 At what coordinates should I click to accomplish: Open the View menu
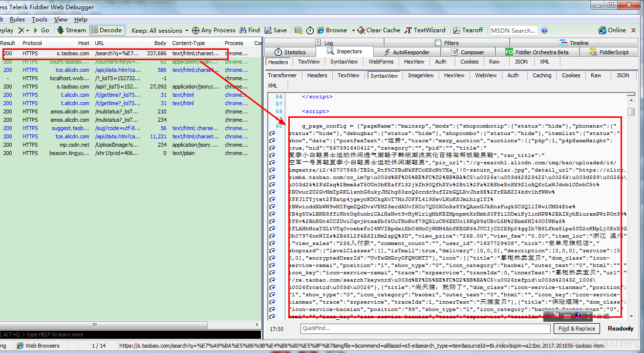coord(61,20)
